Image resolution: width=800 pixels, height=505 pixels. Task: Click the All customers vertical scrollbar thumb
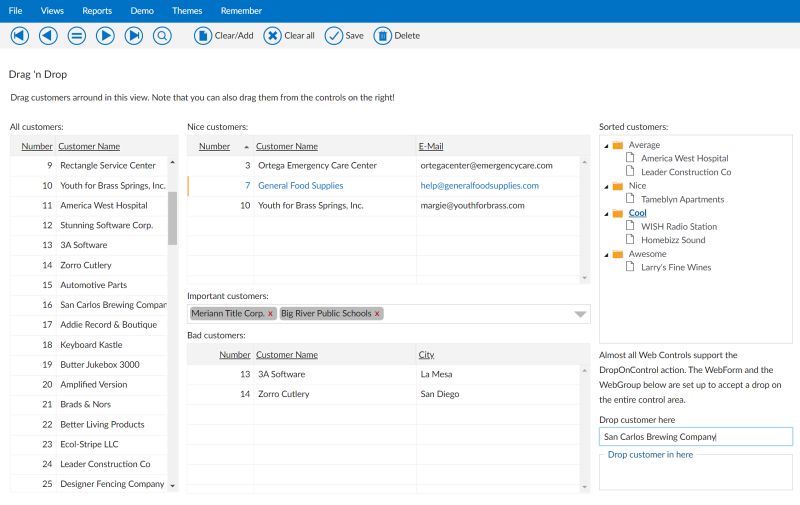(x=172, y=218)
